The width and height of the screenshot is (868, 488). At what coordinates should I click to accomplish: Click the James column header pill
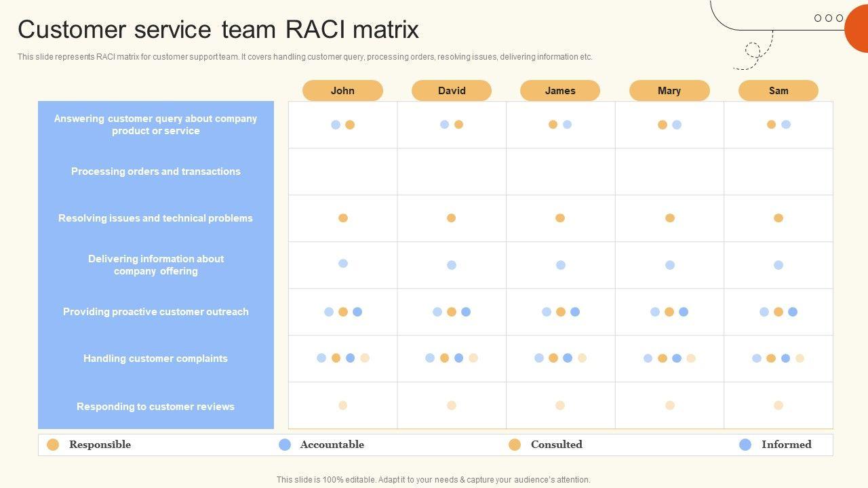(x=560, y=90)
